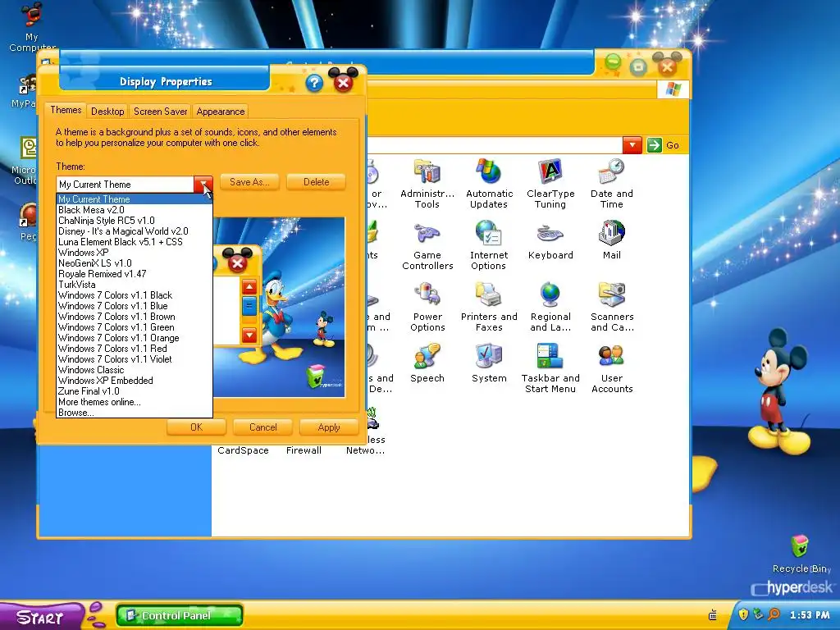This screenshot has height=630, width=840.
Task: Open Regional and Language options
Action: tap(550, 307)
